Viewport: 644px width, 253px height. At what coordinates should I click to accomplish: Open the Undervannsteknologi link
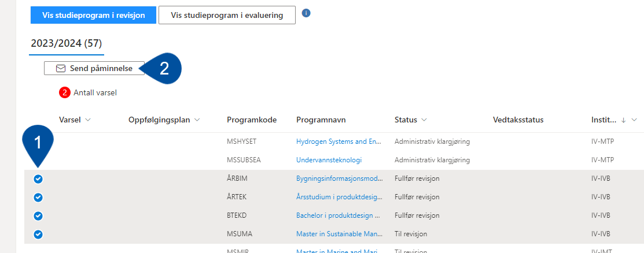pos(329,160)
